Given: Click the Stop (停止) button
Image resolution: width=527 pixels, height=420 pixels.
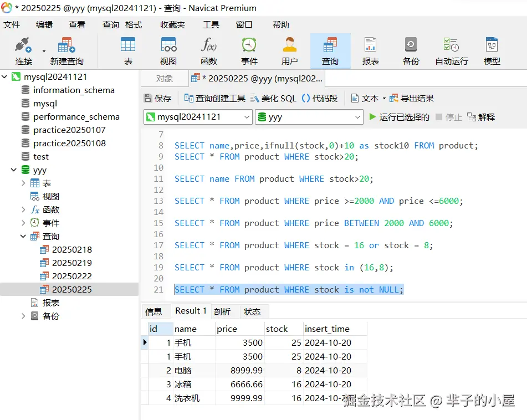Looking at the screenshot, I should tap(449, 117).
